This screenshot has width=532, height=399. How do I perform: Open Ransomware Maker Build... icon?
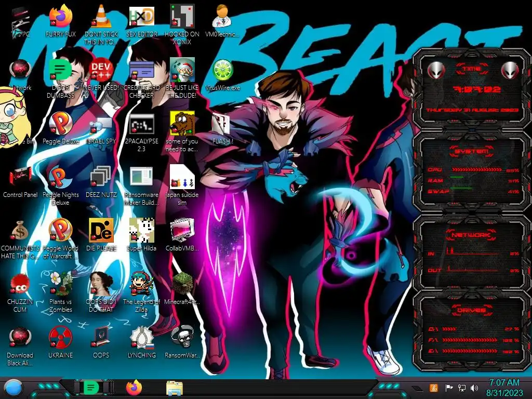(141, 177)
